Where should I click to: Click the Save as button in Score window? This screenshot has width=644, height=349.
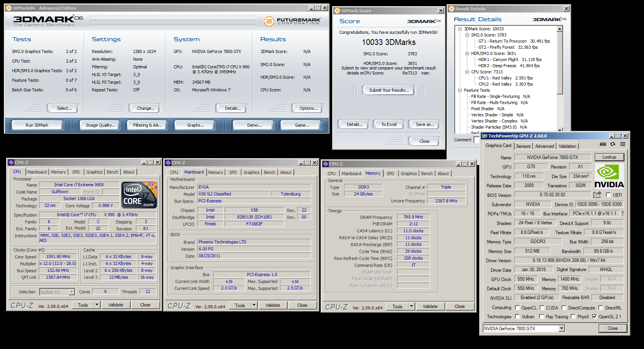[x=425, y=124]
